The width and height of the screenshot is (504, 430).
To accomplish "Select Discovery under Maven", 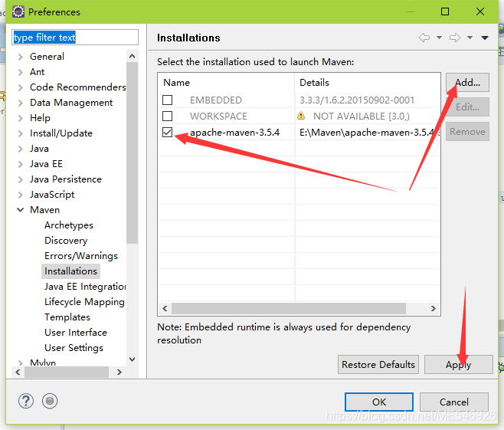I will click(66, 241).
